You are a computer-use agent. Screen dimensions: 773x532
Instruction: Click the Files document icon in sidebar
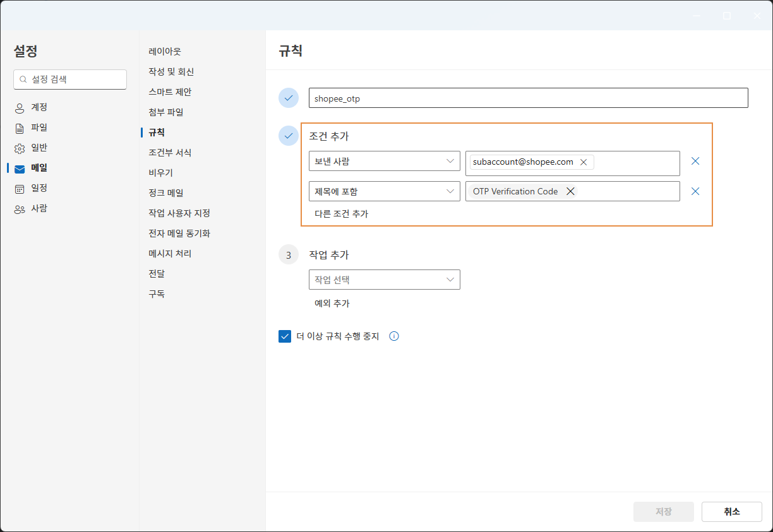(x=20, y=128)
